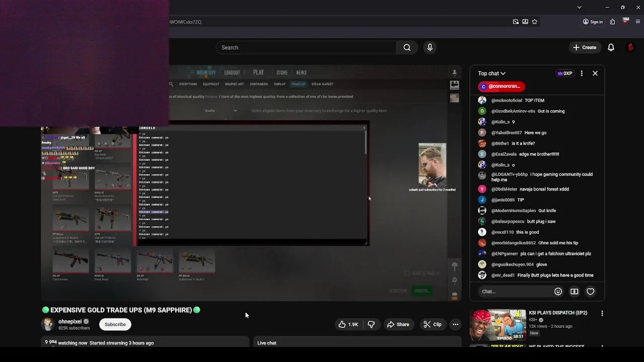Screen dimensions: 644x362
Task: Open the ohnepixel channel name link
Action: point(70,322)
